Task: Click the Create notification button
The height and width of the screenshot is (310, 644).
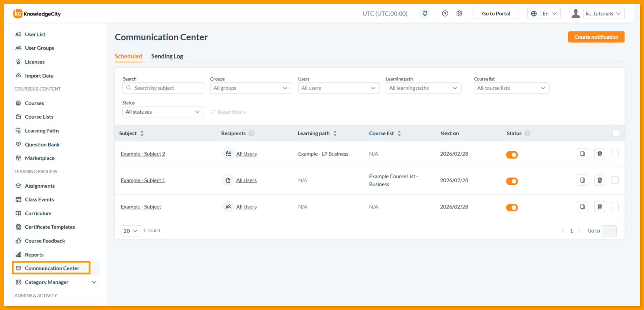Action: tap(596, 37)
